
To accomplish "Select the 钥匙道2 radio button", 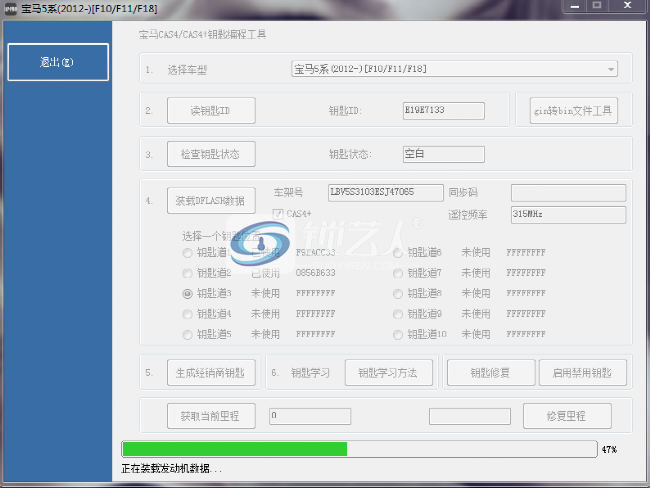I will click(187, 273).
